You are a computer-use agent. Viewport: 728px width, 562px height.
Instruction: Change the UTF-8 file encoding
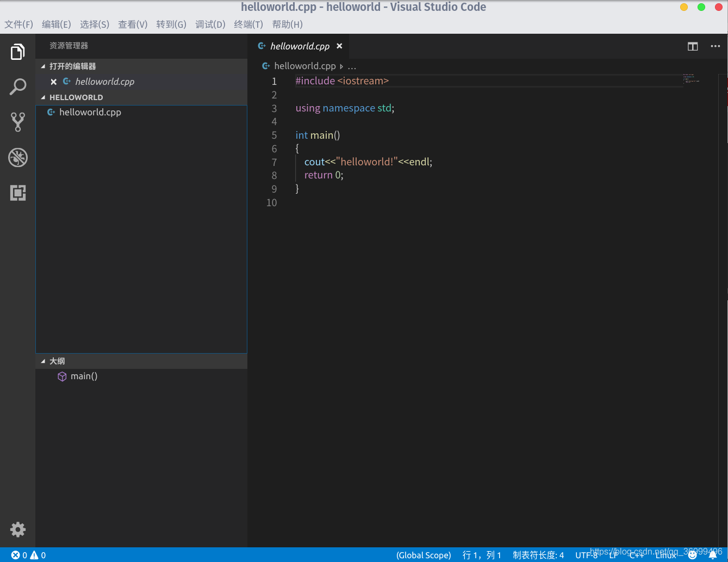[586, 555]
